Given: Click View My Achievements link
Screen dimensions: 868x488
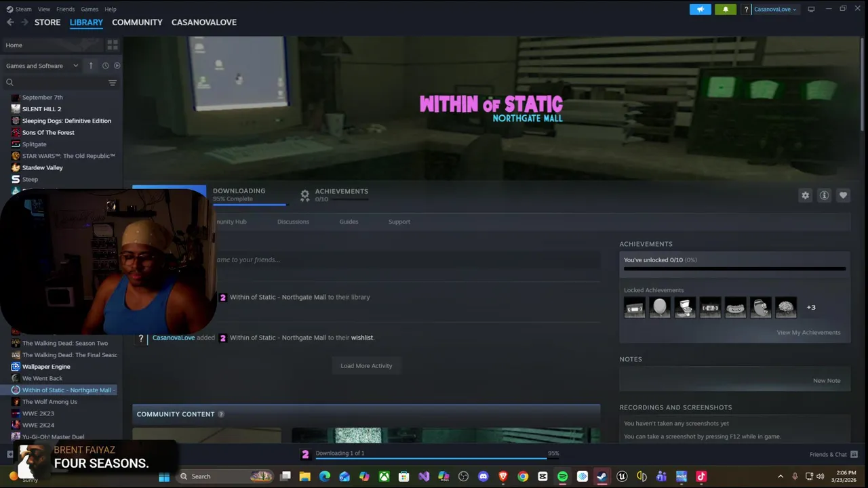Looking at the screenshot, I should pos(808,333).
